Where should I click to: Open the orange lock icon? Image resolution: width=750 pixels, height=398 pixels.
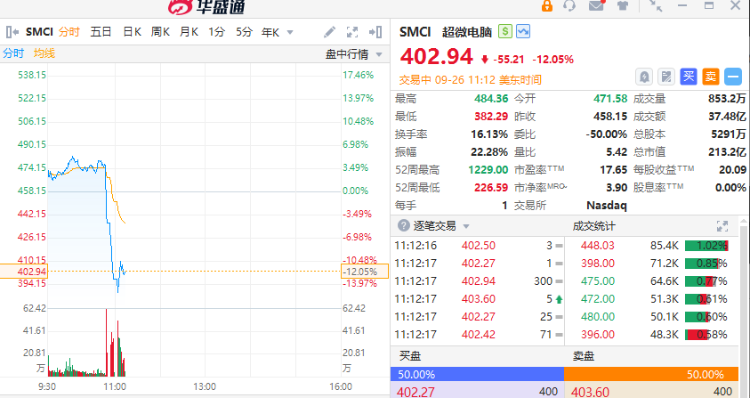coord(547,6)
